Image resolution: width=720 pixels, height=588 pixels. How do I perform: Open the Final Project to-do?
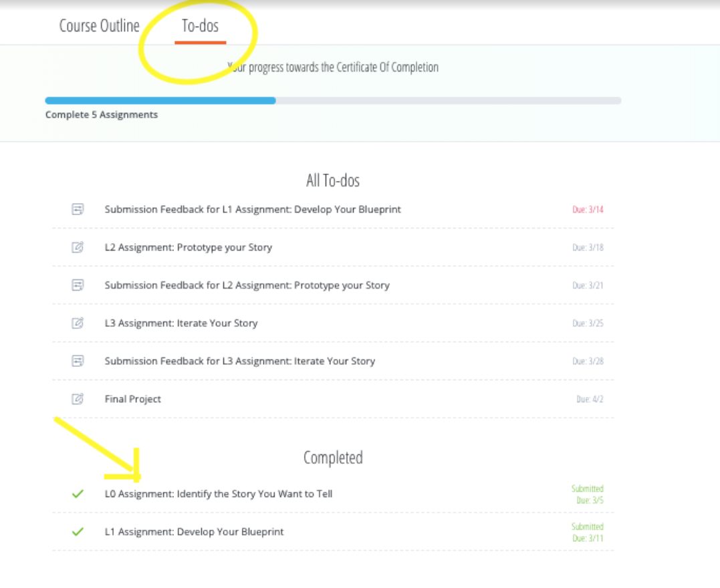[132, 400]
